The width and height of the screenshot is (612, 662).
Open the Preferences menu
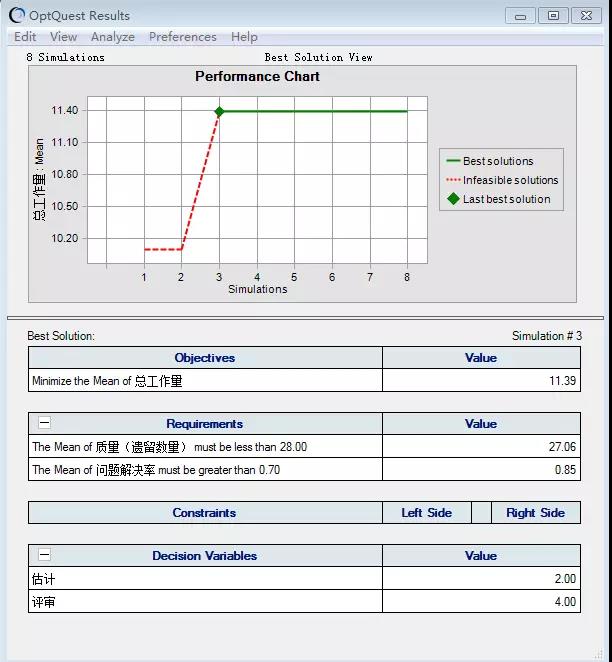coord(182,37)
